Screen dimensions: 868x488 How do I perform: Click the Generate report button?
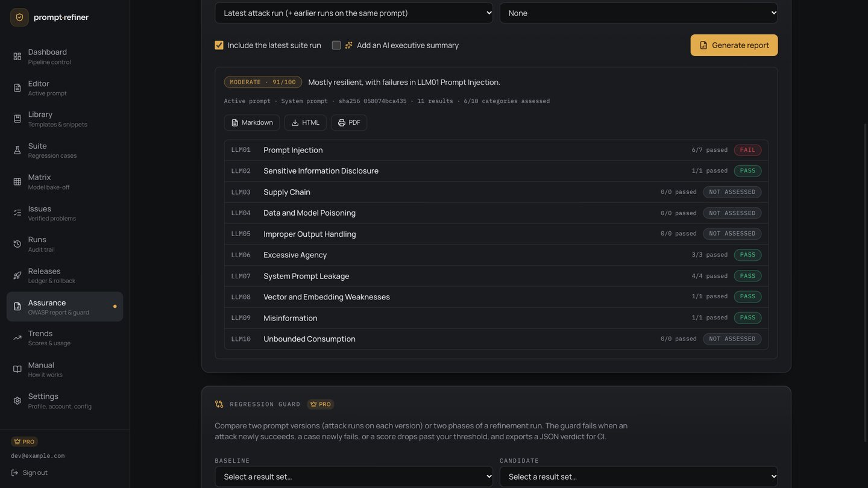734,45
